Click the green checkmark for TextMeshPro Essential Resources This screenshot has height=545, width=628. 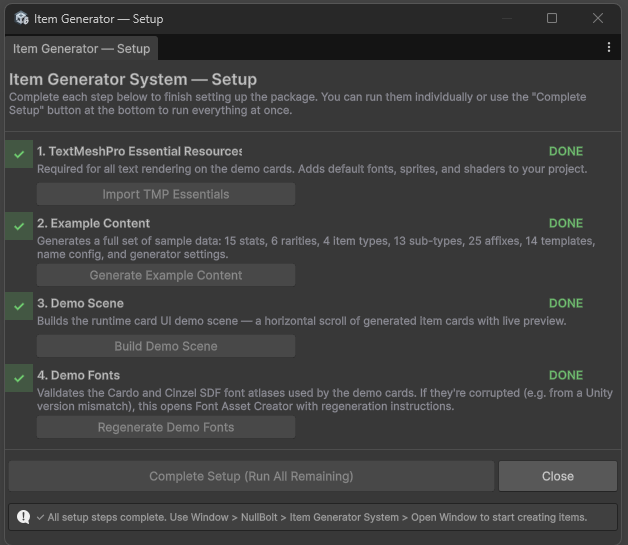(x=19, y=154)
